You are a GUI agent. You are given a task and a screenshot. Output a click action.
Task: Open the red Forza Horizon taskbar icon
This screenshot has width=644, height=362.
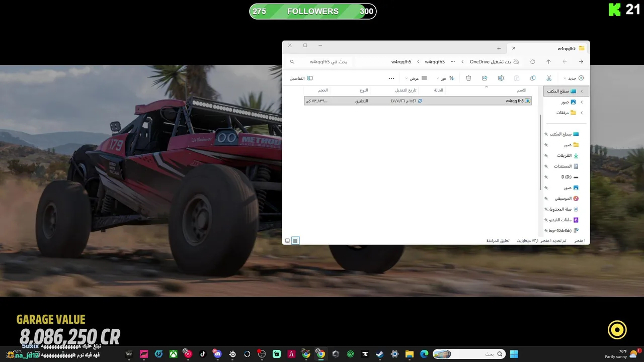144,354
